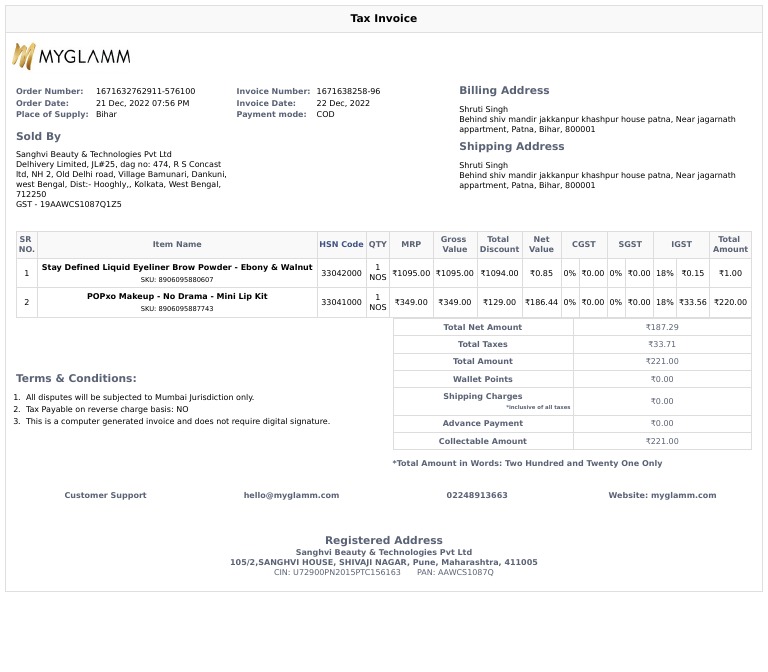Click phone number 02248913663
Screen dimensions: 768x672
click(477, 495)
